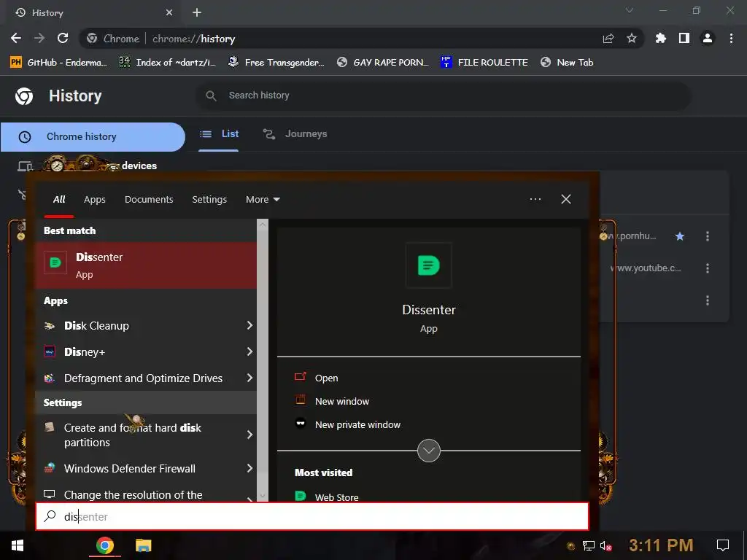The width and height of the screenshot is (747, 560).
Task: Open more actions for youtube history entry
Action: point(708,268)
